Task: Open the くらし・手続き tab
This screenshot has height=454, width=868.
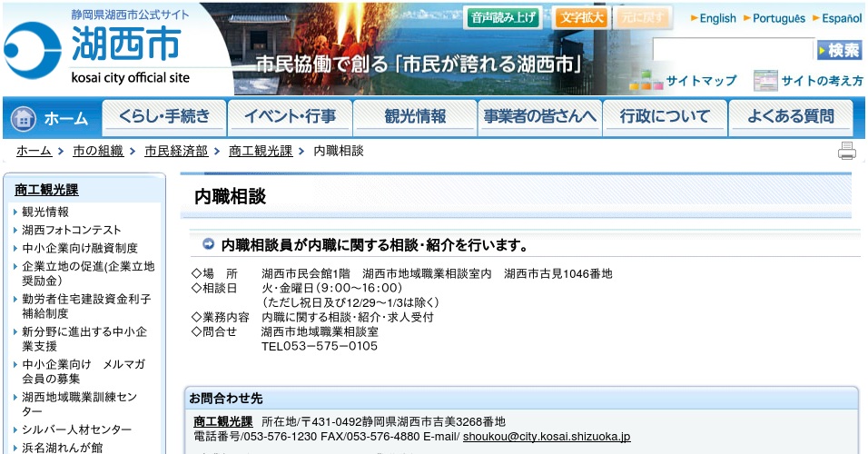Action: (x=163, y=117)
